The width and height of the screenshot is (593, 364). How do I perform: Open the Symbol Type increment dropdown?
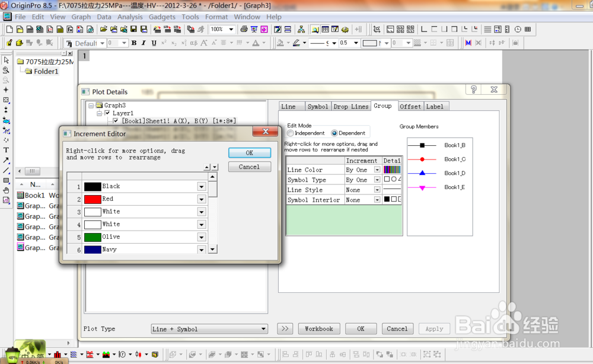point(377,180)
